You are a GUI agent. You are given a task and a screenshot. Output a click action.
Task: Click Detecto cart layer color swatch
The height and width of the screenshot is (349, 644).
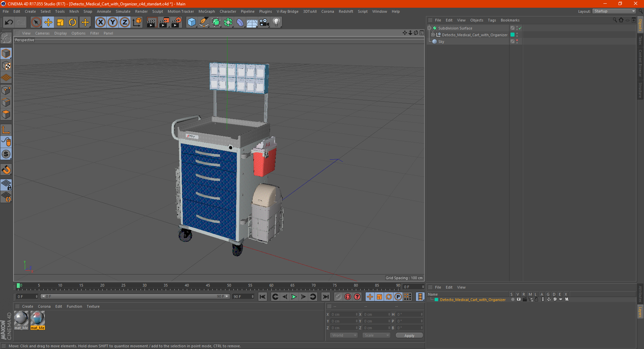(513, 35)
